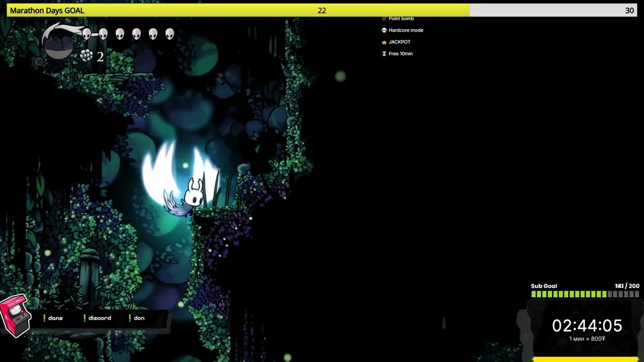Click the crown icon beside JACKPOT
The width and height of the screenshot is (644, 362).
[384, 42]
